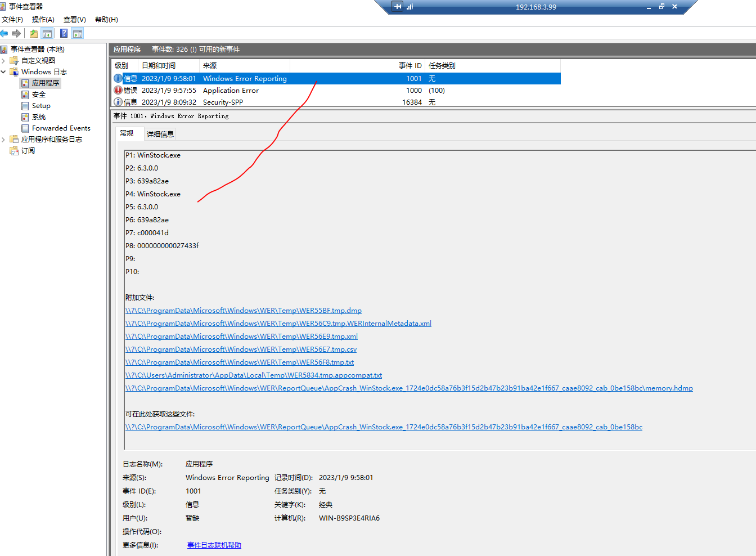Go back with the blue left arrow
Screen dimensions: 756x556
pyautogui.click(x=4, y=33)
